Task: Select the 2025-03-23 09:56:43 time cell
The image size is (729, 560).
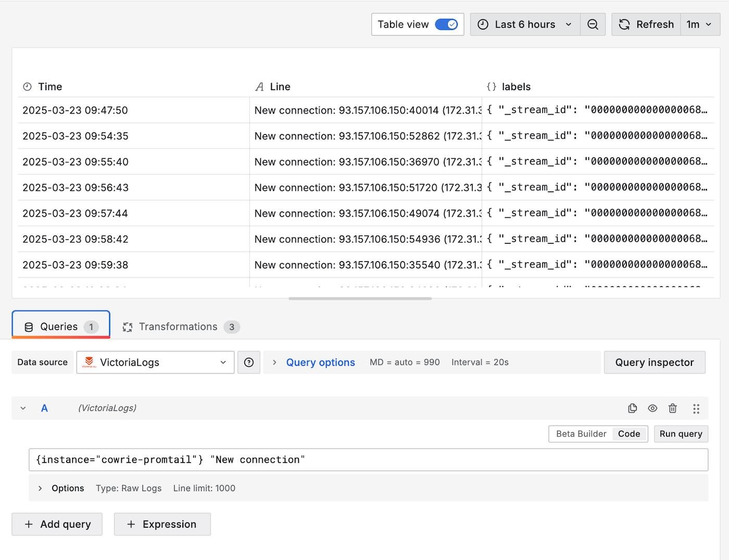Action: [x=134, y=188]
